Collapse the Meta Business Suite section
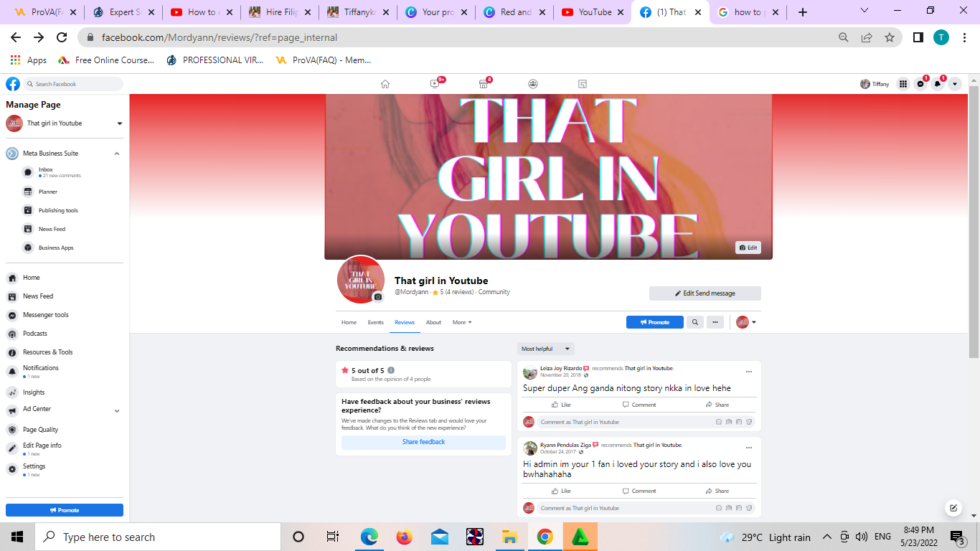Screen dimensions: 980x551 (x=117, y=154)
